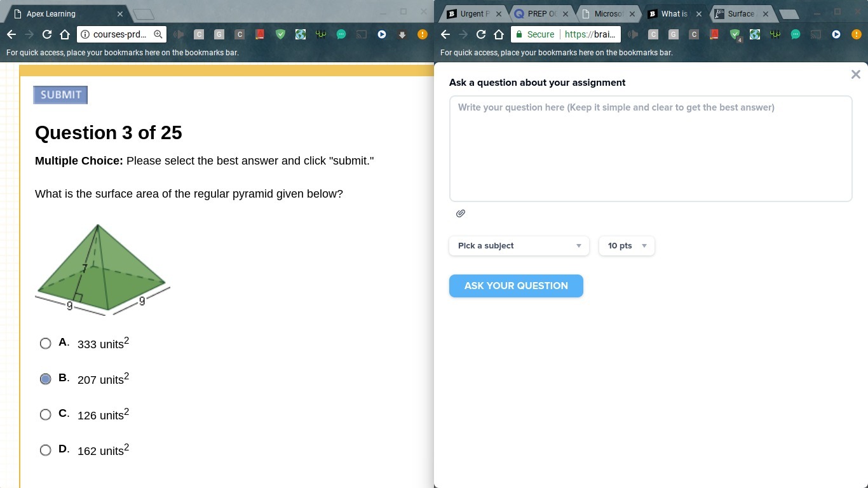The width and height of the screenshot is (868, 488).
Task: Close the What is tab
Action: [x=699, y=14]
